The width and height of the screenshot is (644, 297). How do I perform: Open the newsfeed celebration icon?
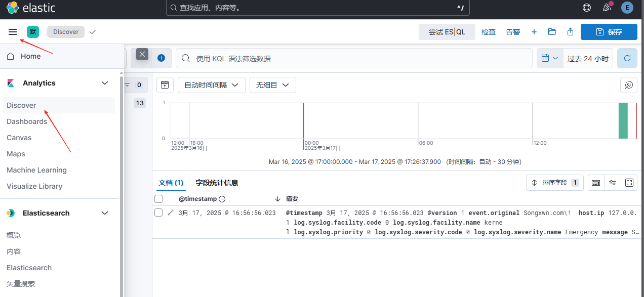[x=607, y=8]
